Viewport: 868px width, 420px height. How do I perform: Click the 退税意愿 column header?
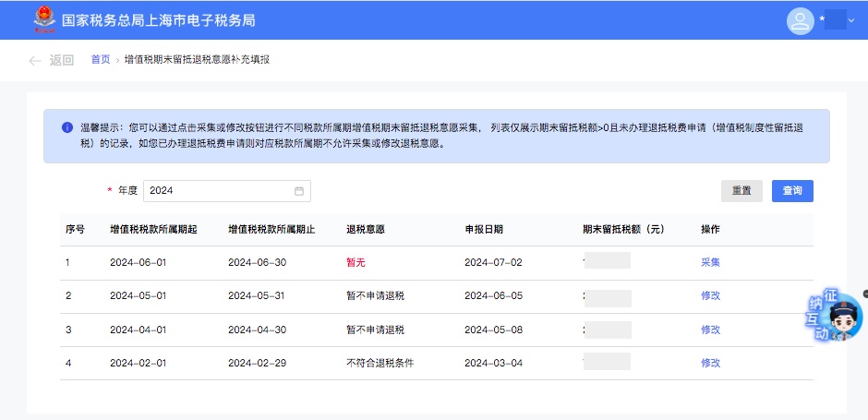coord(366,229)
